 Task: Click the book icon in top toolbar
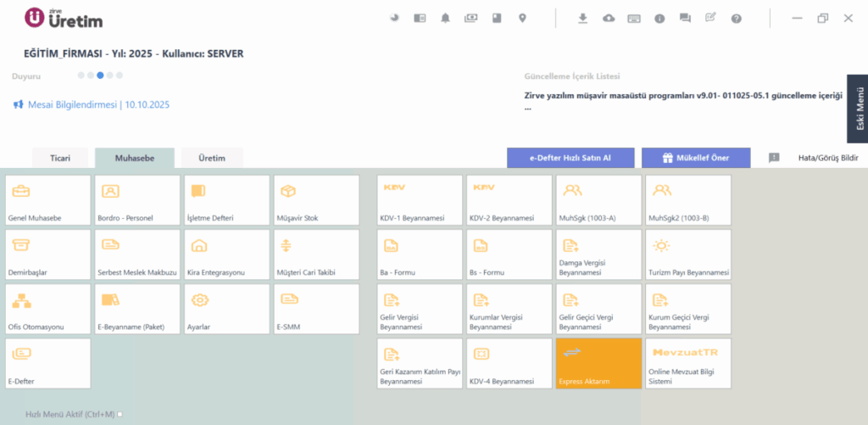tap(497, 19)
